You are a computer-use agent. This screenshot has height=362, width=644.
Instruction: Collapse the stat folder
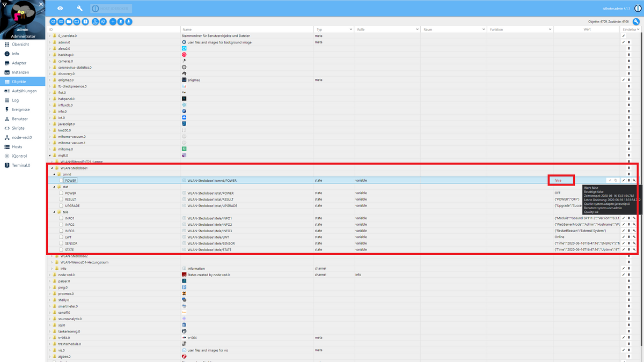[x=55, y=187]
